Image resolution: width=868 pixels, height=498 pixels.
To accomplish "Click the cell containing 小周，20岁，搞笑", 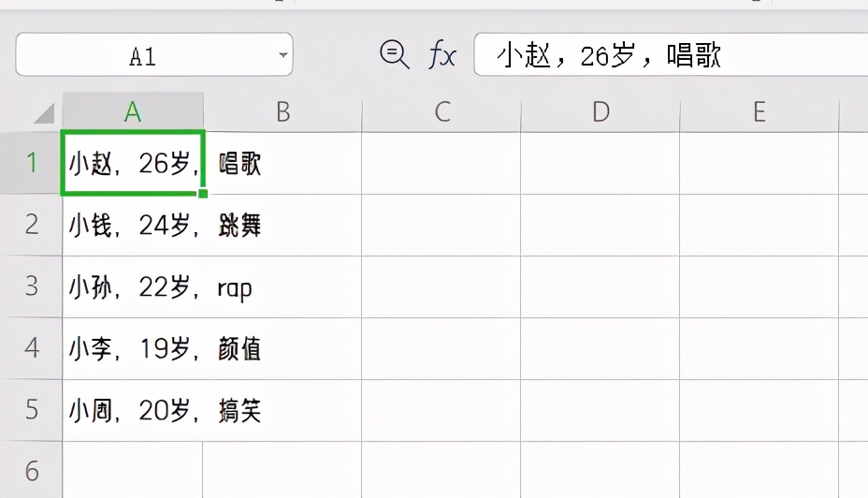I will pyautogui.click(x=133, y=411).
